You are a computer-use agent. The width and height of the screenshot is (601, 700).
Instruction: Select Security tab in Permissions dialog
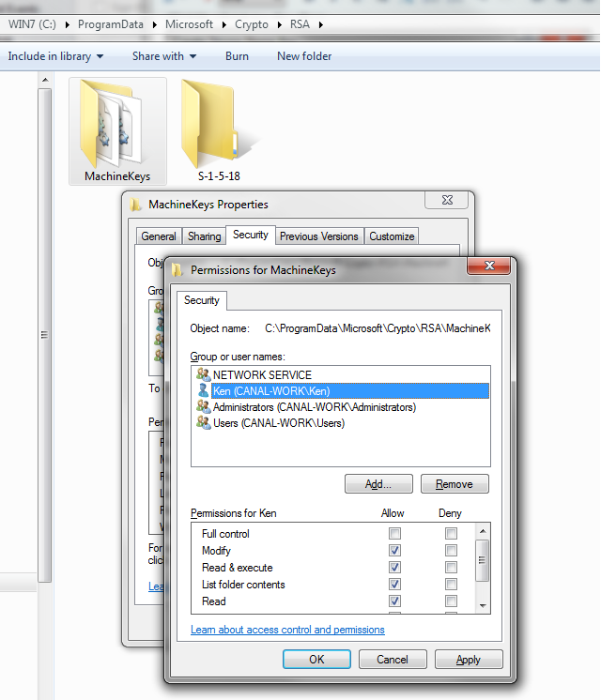(x=202, y=300)
